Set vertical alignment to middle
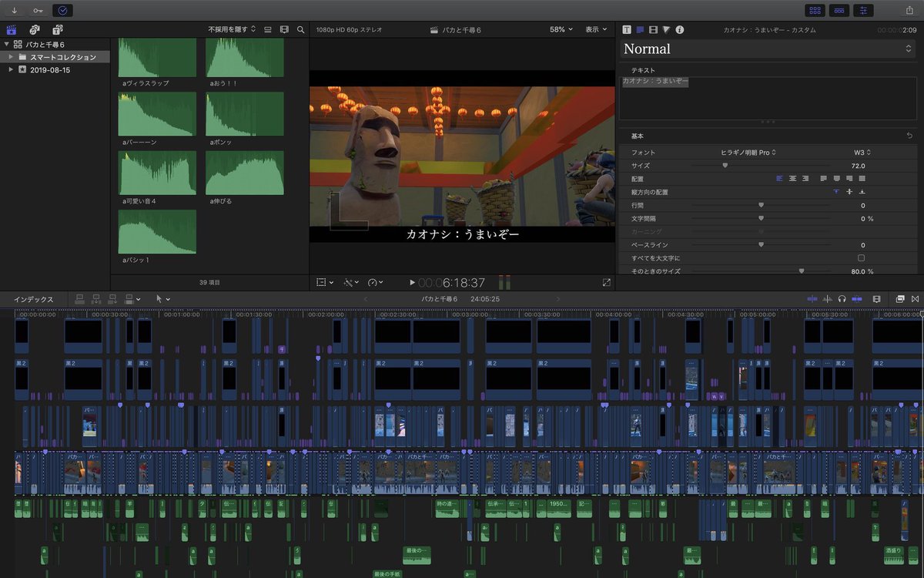 tap(849, 191)
